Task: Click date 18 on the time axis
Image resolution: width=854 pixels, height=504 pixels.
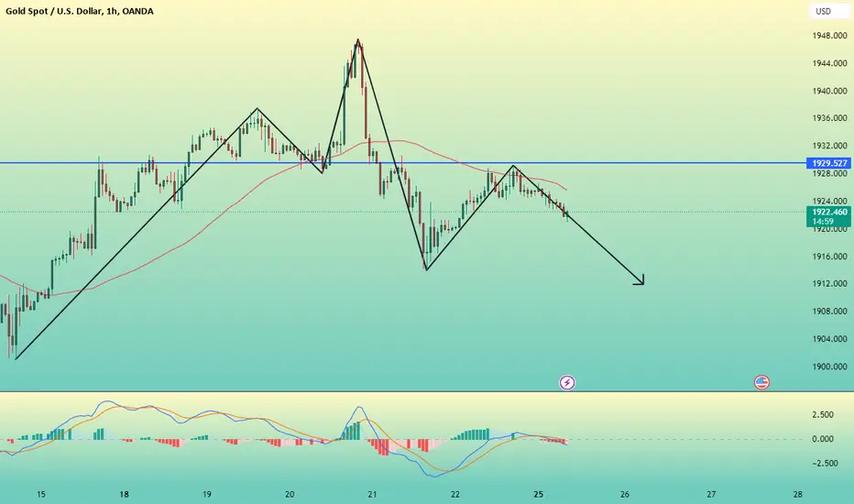Action: [125, 494]
